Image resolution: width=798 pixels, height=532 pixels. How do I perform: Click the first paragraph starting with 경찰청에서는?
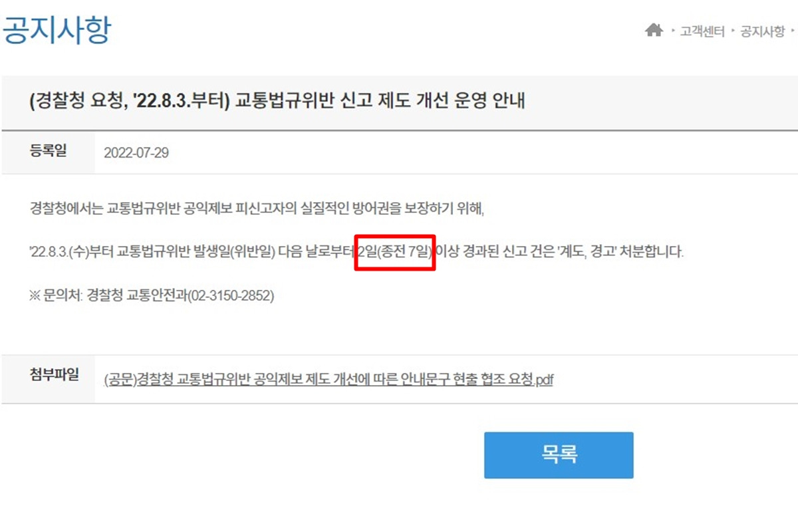coord(259,209)
